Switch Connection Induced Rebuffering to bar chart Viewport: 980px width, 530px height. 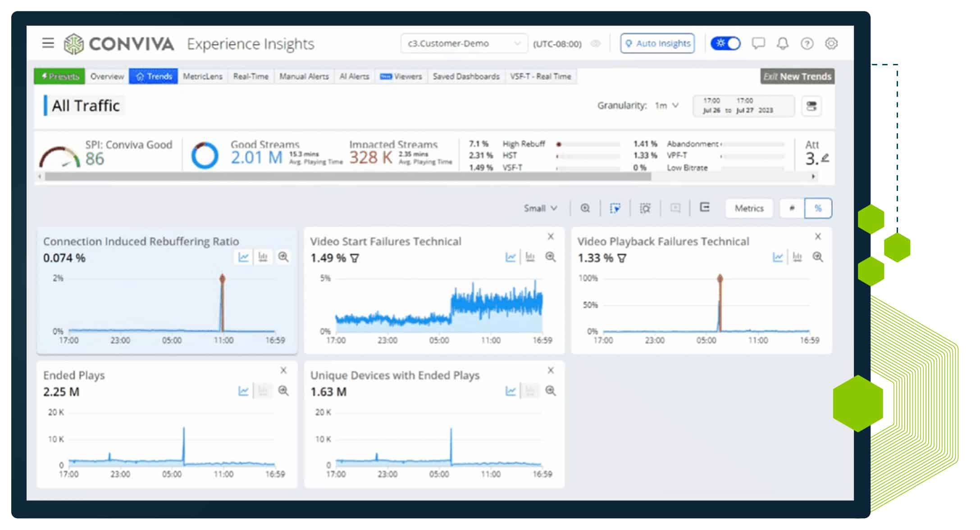[x=263, y=257]
